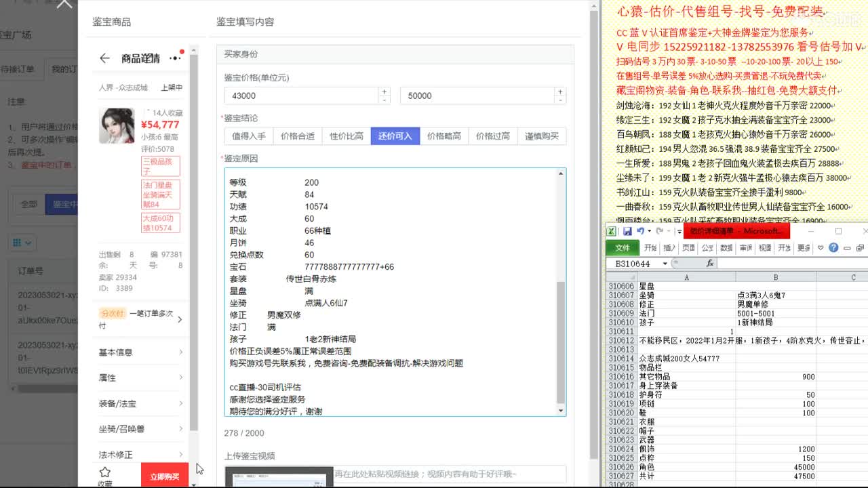Undo last action with Excel's undo arrow icon

640,231
